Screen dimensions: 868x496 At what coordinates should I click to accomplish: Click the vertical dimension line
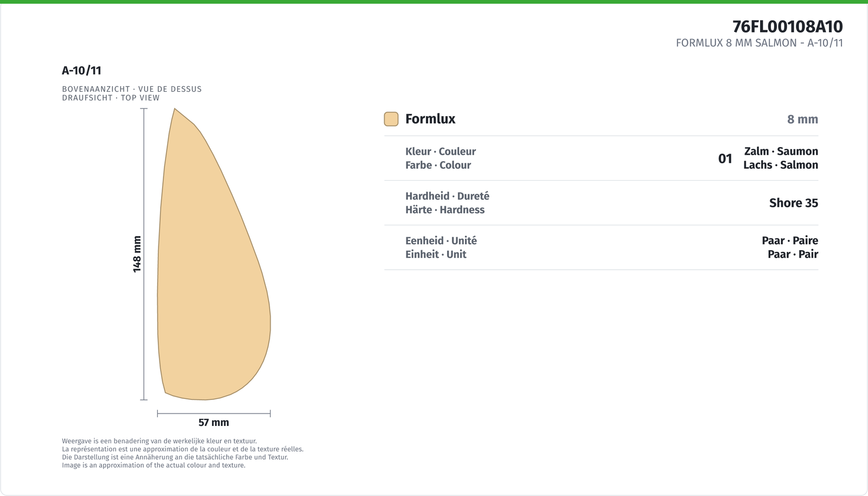(x=144, y=254)
